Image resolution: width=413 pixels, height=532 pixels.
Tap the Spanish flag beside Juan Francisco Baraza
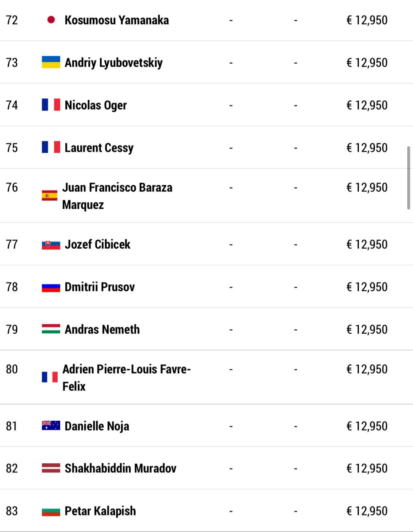click(50, 196)
